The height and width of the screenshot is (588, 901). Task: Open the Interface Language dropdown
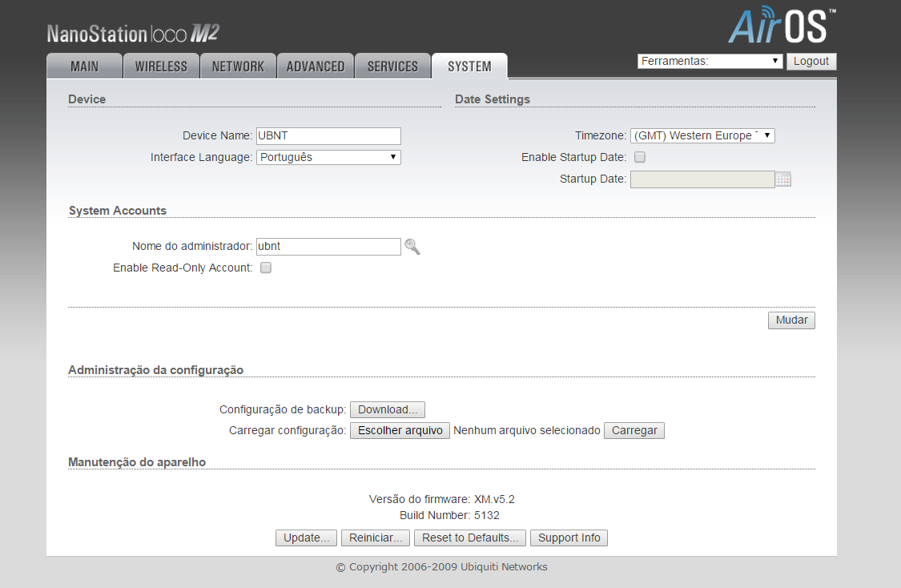(328, 157)
